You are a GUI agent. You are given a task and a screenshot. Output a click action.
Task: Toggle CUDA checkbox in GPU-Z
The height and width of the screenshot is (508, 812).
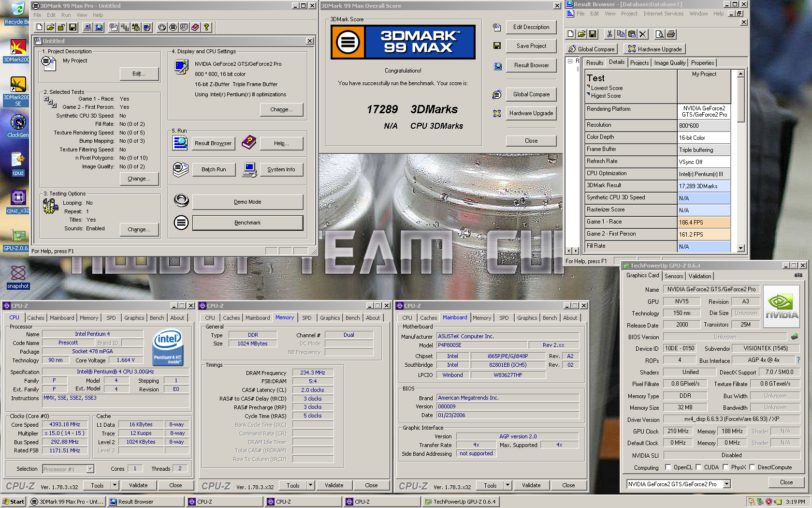698,467
